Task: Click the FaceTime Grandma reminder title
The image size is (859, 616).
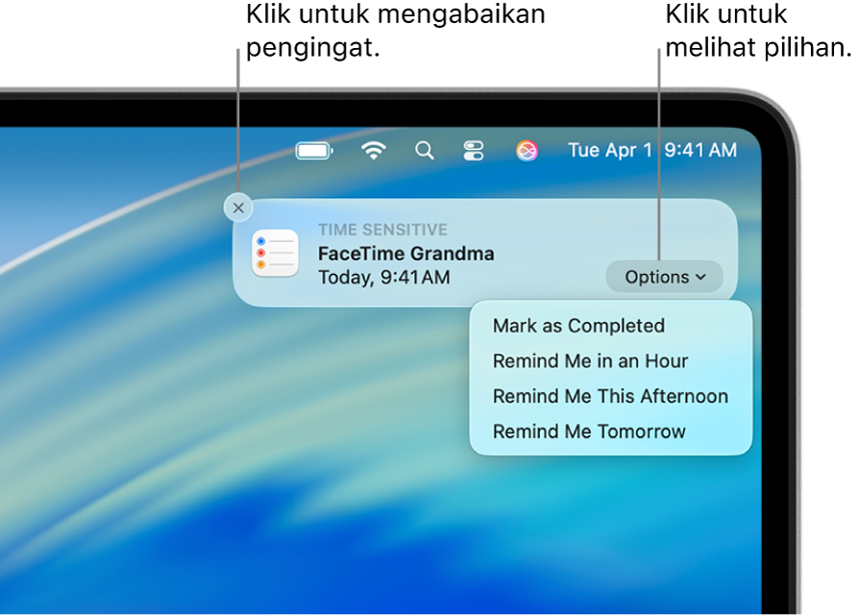Action: pos(405,254)
